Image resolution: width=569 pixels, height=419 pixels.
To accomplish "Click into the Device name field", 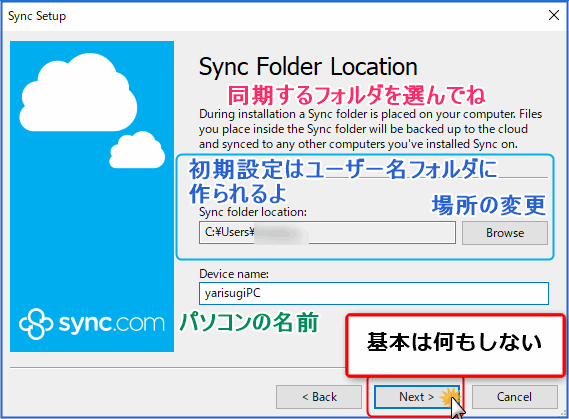I will 374,293.
